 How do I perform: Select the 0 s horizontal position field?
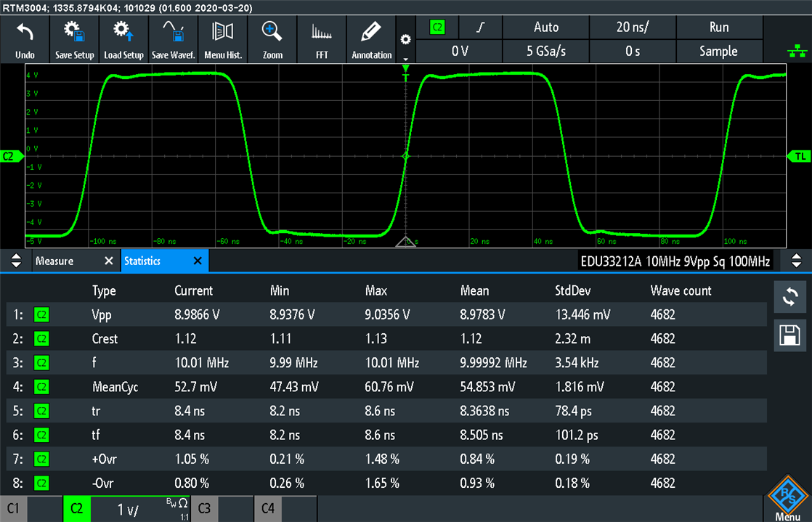(x=633, y=52)
